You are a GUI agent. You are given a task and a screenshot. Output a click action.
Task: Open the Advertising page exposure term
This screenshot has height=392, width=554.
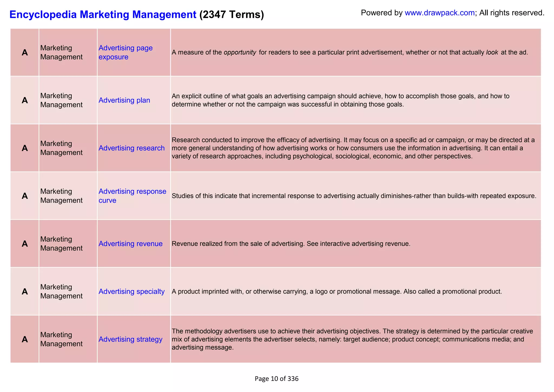[126, 52]
